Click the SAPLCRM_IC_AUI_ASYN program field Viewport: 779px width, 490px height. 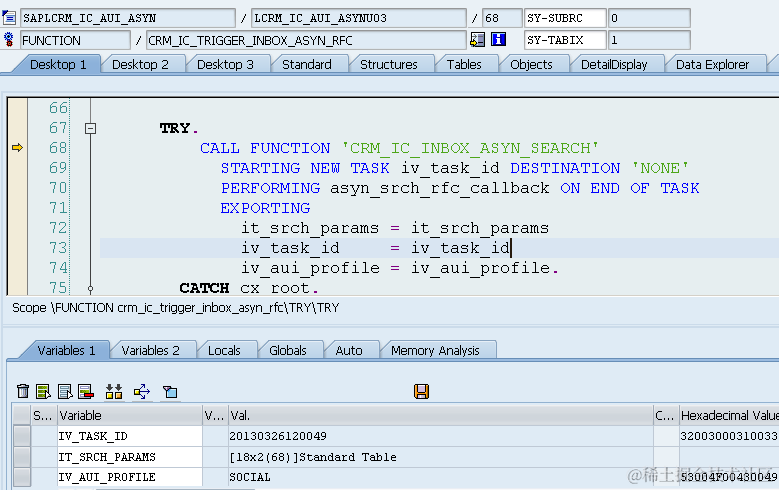(128, 18)
